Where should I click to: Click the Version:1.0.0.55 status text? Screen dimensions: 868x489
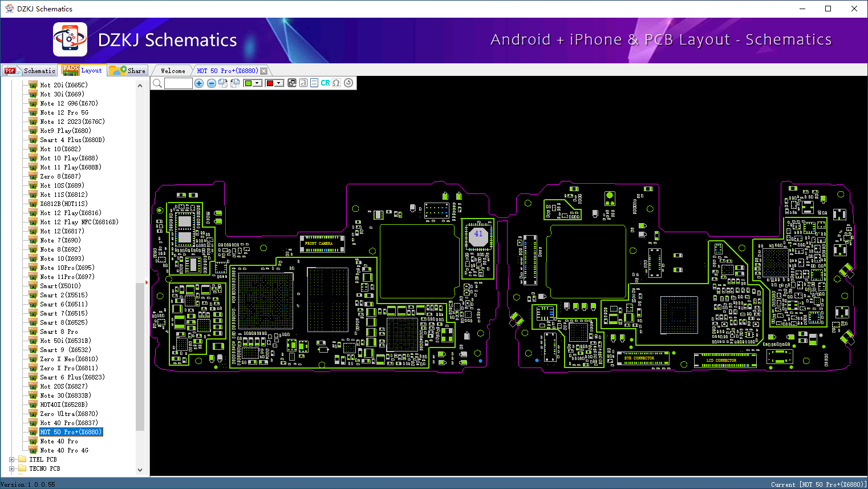[28, 484]
